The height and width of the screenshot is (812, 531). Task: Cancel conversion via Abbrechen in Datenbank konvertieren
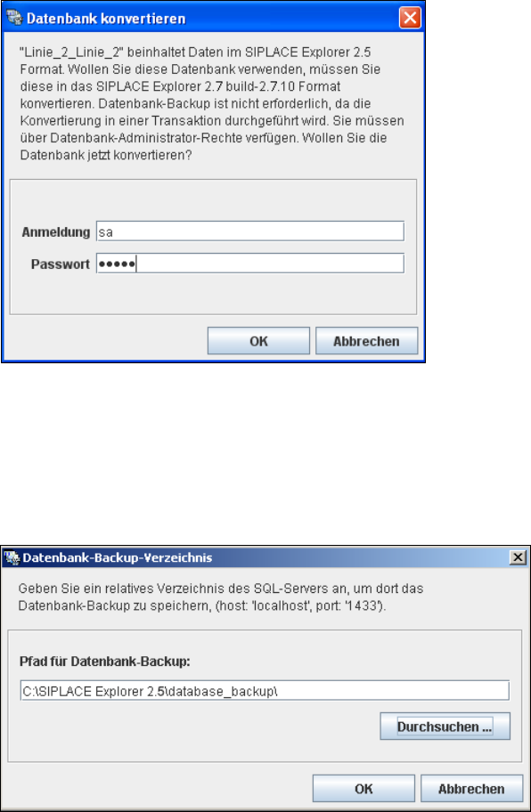click(366, 341)
